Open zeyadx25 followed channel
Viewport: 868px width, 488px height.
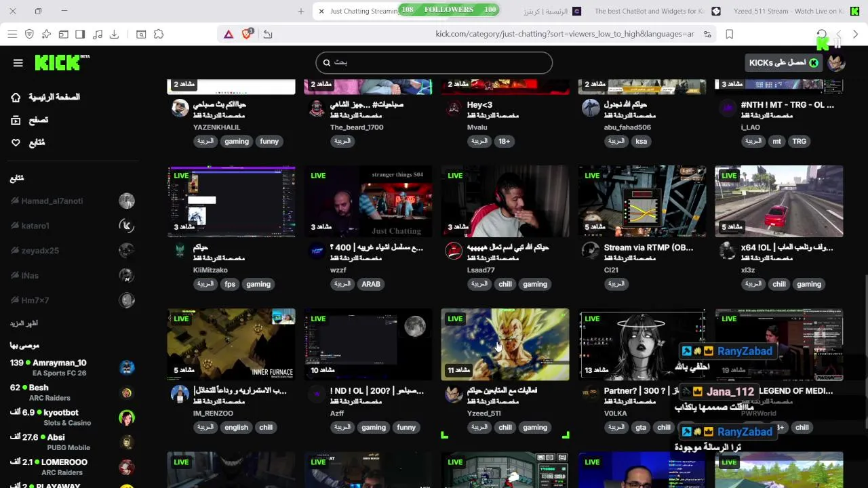pos(72,251)
